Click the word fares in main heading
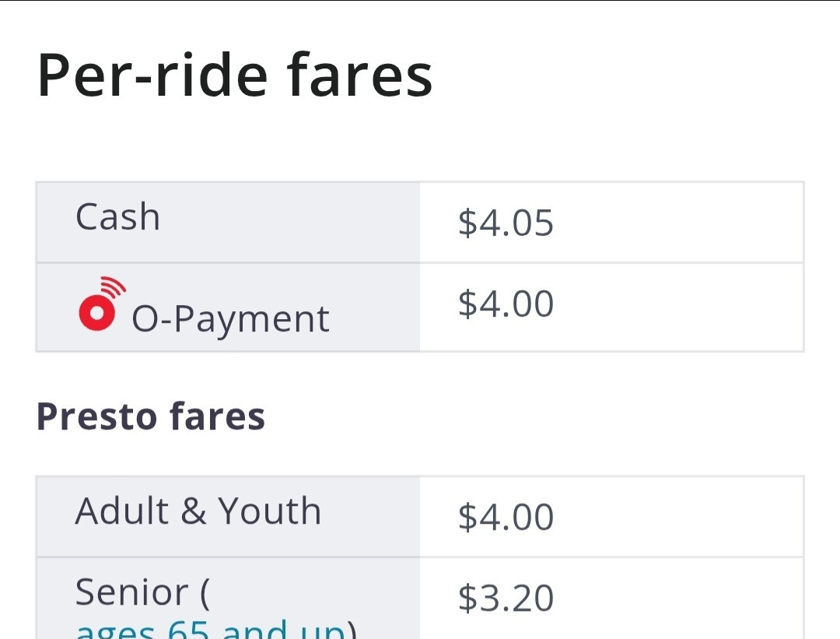 click(359, 75)
